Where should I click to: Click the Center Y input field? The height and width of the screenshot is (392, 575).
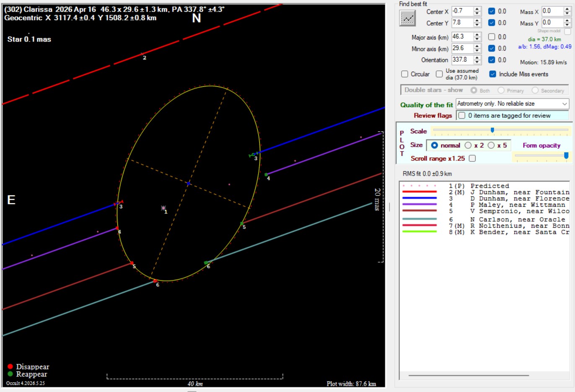463,23
